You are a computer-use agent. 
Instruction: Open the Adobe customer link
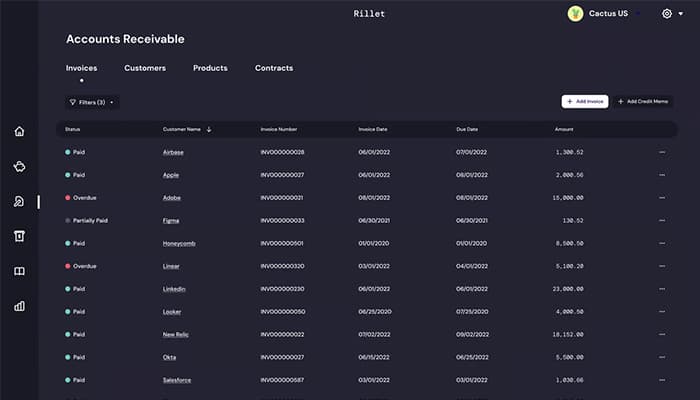click(172, 198)
